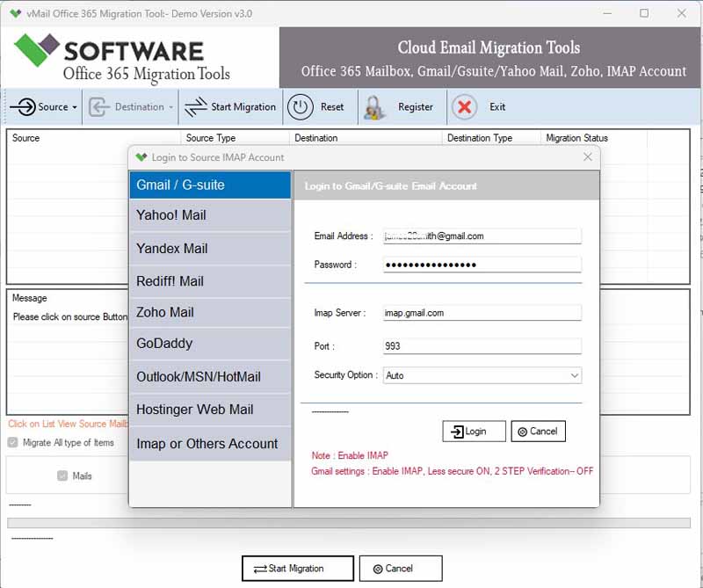Click 'Click on List View Source Mailb' text
The width and height of the screenshot is (703, 588).
pos(69,424)
